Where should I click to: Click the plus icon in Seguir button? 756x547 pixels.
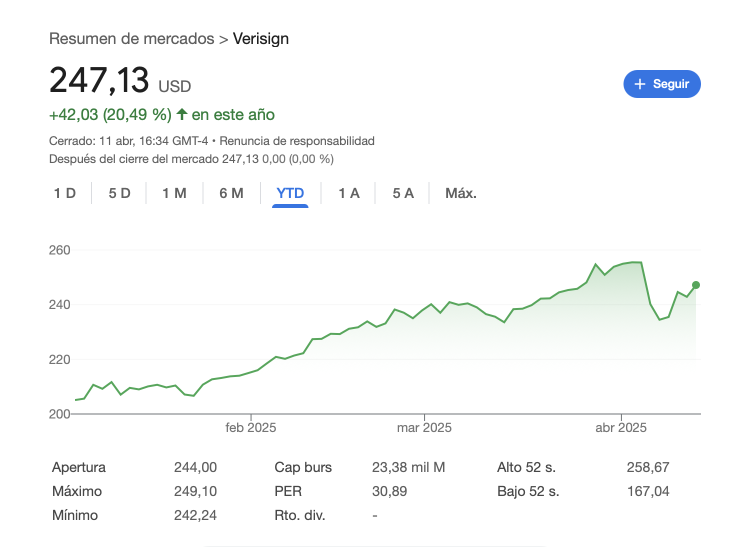pyautogui.click(x=640, y=84)
